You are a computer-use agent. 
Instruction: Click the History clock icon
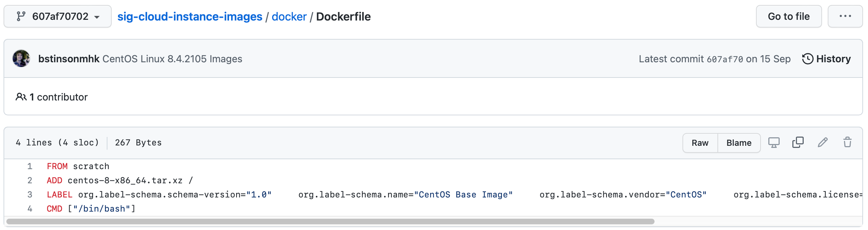(808, 59)
